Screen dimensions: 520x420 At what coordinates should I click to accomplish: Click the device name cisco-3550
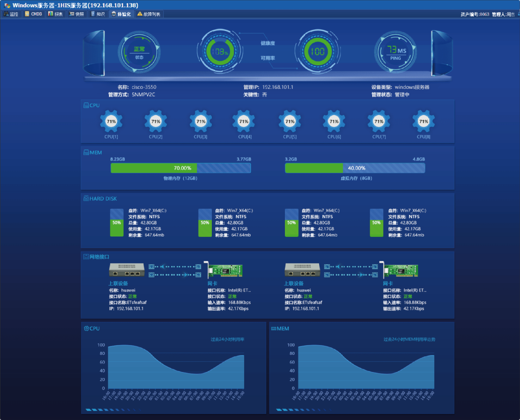point(144,87)
